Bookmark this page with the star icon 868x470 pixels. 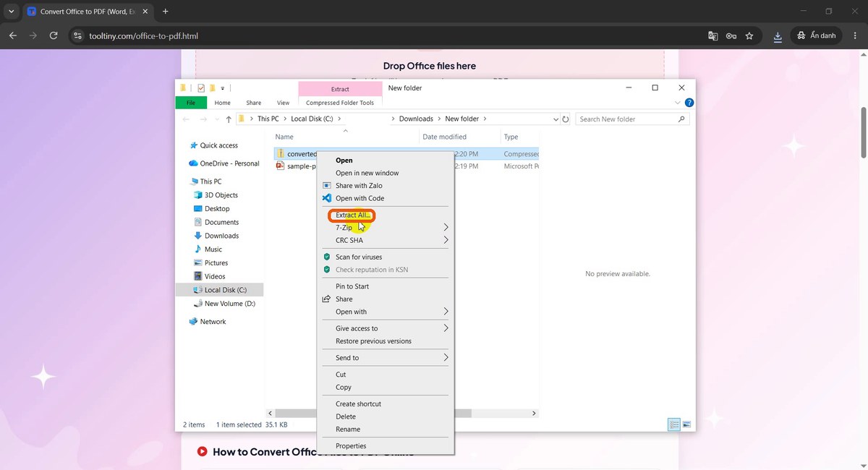click(749, 35)
